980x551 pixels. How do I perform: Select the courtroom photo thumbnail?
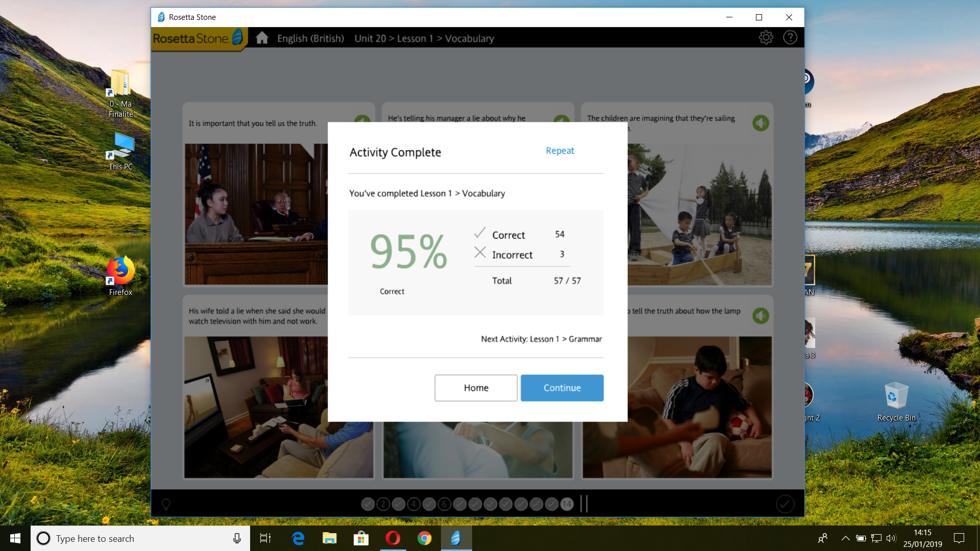coord(256,214)
